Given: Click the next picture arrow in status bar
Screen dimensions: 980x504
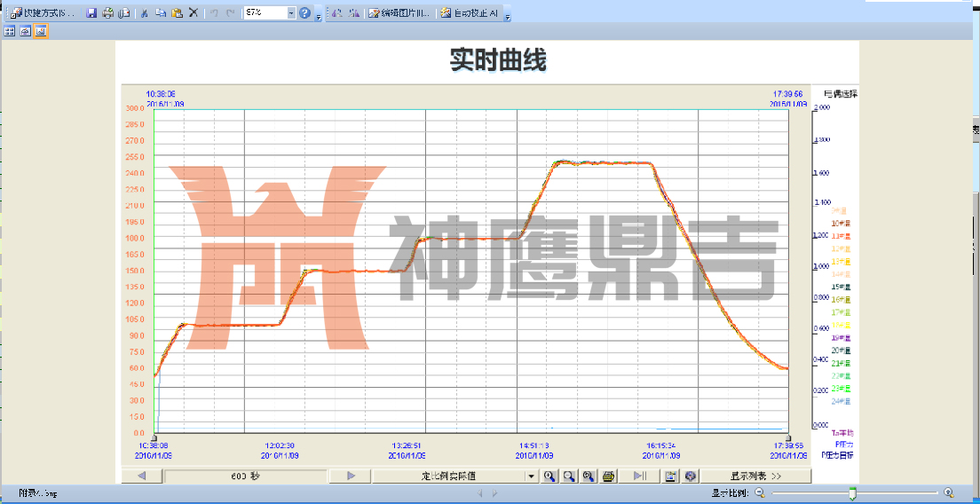Looking at the screenshot, I should tap(494, 493).
